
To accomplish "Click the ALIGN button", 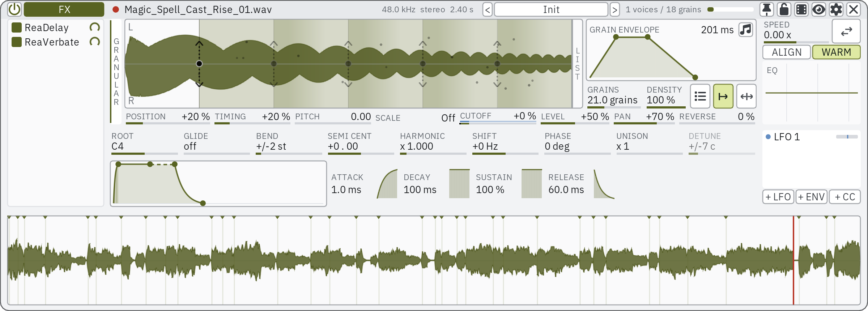I will pos(787,52).
